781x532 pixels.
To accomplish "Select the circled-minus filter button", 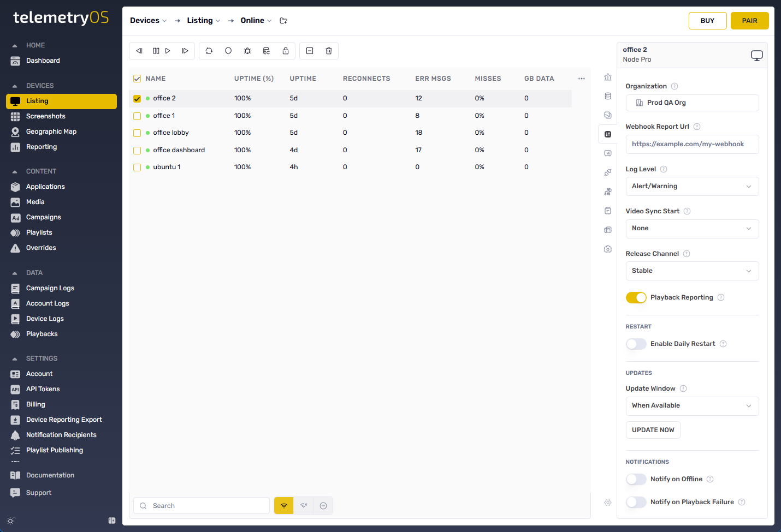I will pos(323,506).
